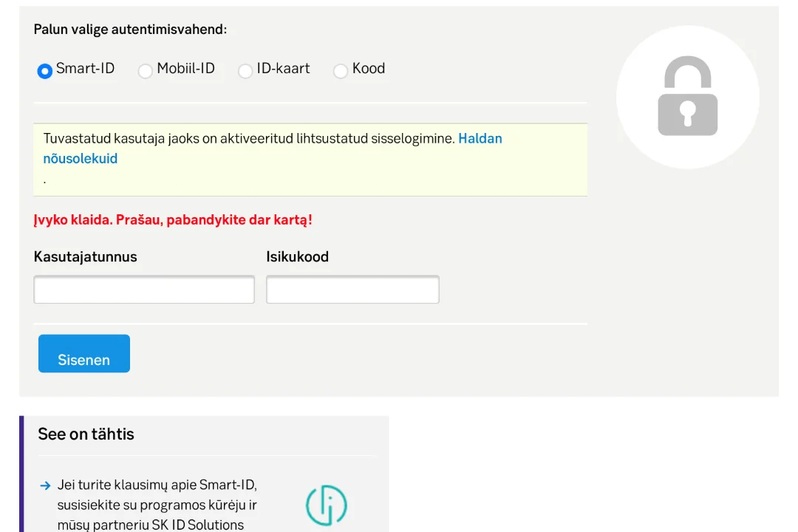Select the Smart-ID radio button
The width and height of the screenshot is (798, 532).
pyautogui.click(x=45, y=71)
